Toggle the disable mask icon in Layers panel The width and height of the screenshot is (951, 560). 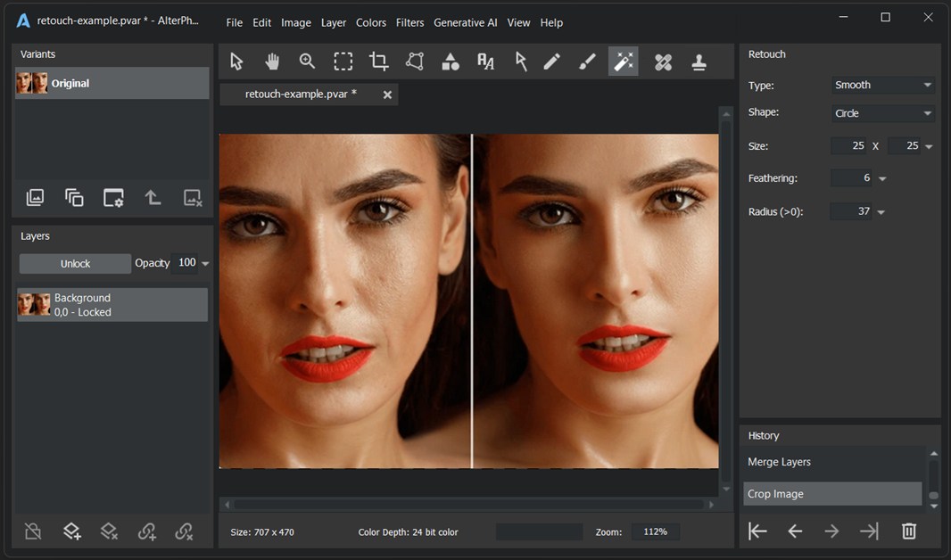33,531
